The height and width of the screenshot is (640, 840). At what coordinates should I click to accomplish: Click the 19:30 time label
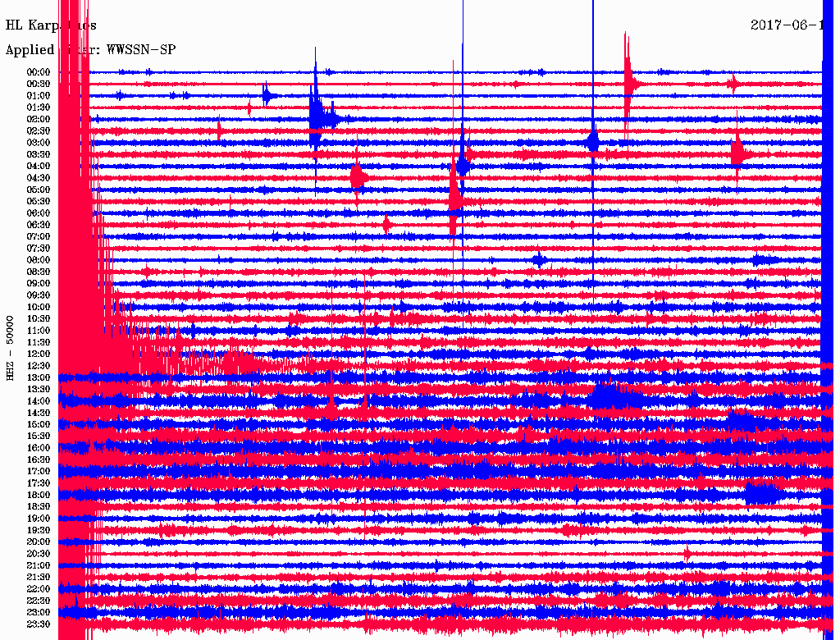39,530
